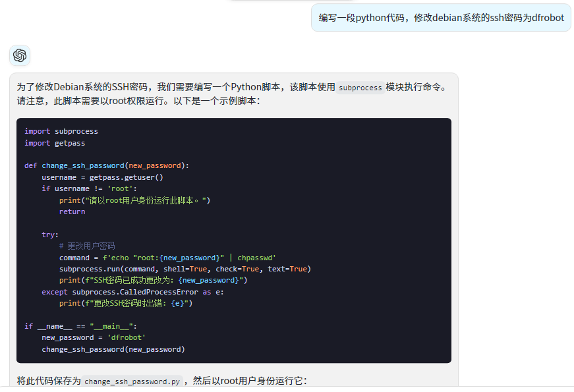Click the print '更改SSH密码时出错' line
The height and width of the screenshot is (392, 574).
tap(126, 304)
